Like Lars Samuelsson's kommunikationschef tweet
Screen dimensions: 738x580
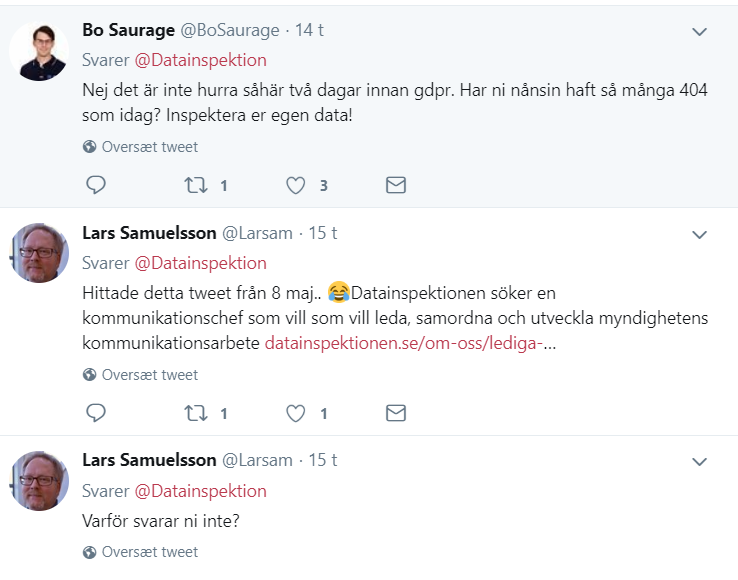295,413
